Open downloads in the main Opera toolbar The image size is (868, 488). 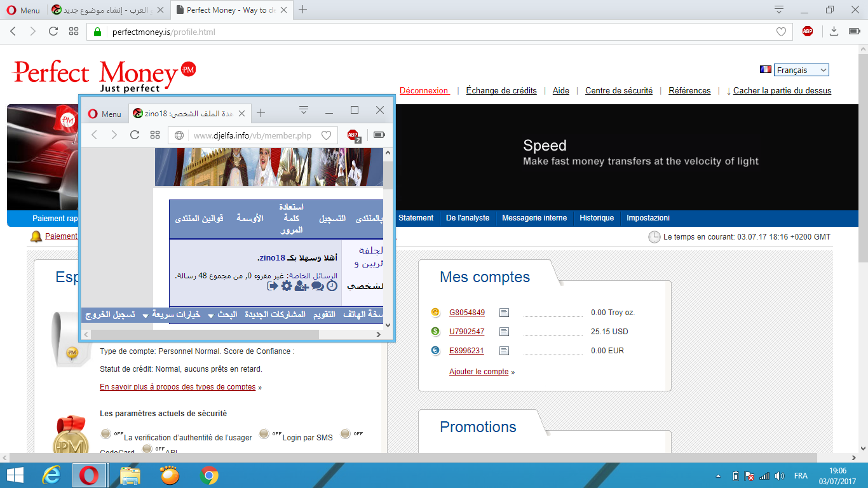(x=834, y=31)
